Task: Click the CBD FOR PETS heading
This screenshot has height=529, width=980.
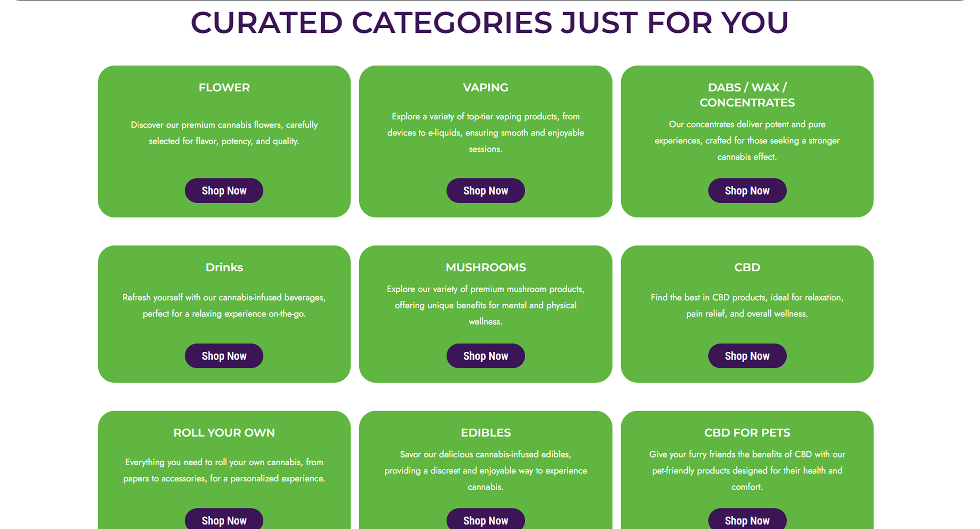Action: (747, 433)
